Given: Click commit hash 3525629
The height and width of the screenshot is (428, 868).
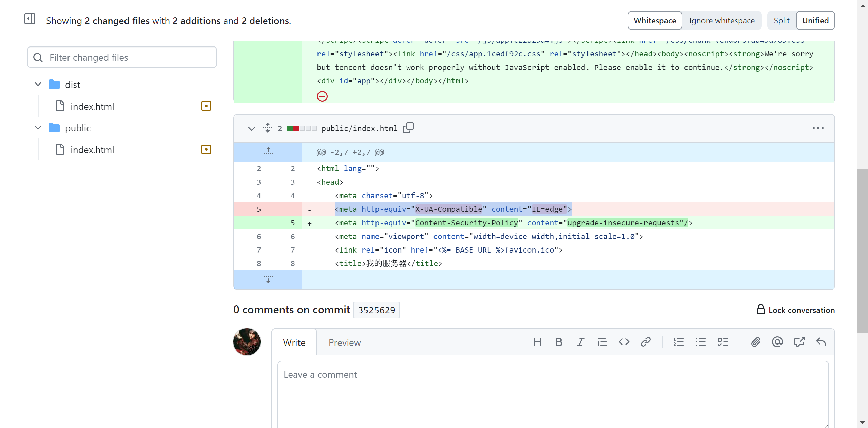Looking at the screenshot, I should tap(377, 310).
